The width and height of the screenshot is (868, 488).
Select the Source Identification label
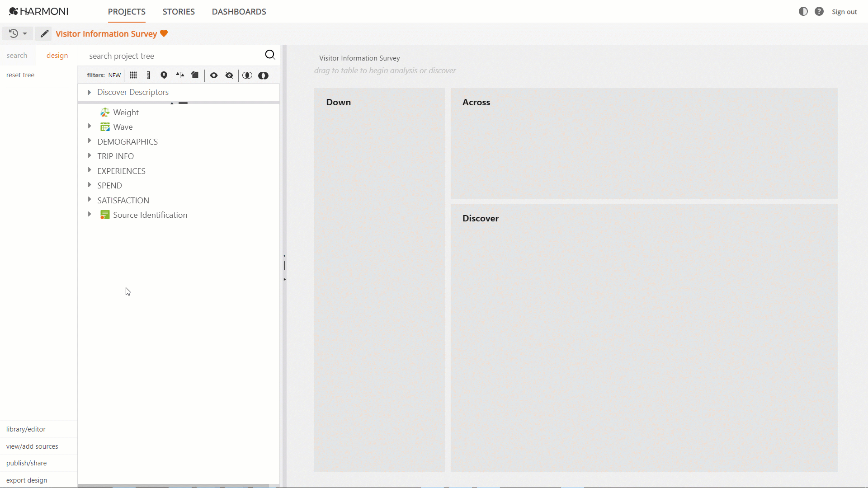[150, 215]
